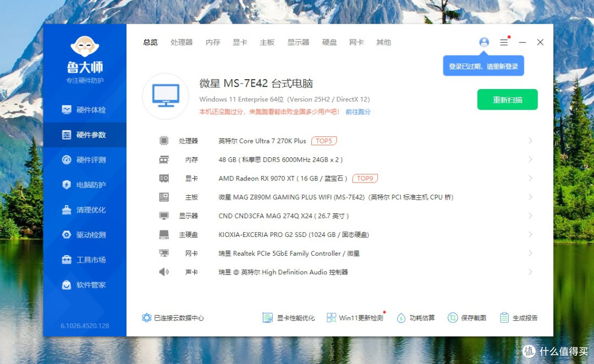Click the Realtek PCIe 5GbE Controller text

tap(289, 253)
